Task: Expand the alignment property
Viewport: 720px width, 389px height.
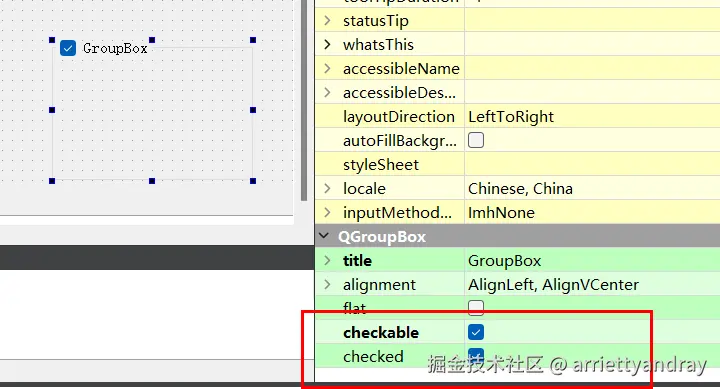Action: point(327,285)
